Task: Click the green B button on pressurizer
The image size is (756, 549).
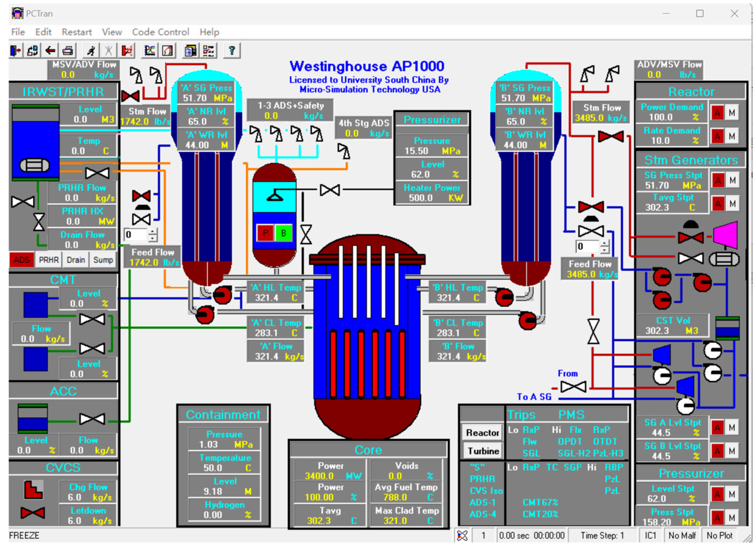Action: point(283,233)
